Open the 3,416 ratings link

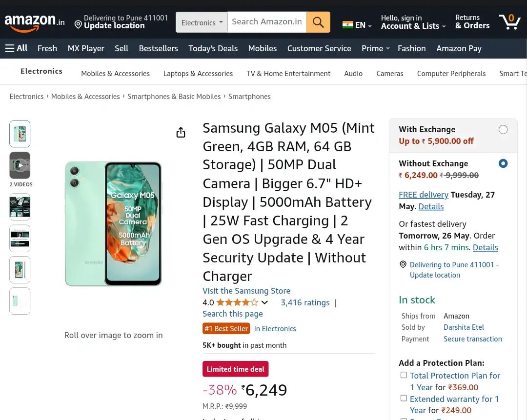[305, 302]
